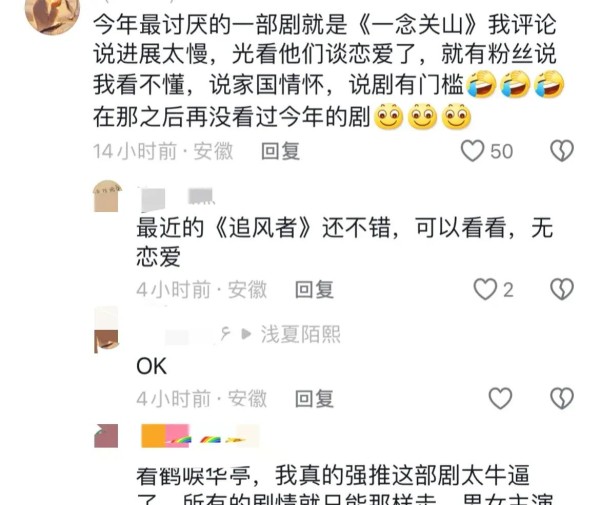Dislike the comment about 《一念关山》
The height and width of the screenshot is (505, 600).
coord(562,151)
